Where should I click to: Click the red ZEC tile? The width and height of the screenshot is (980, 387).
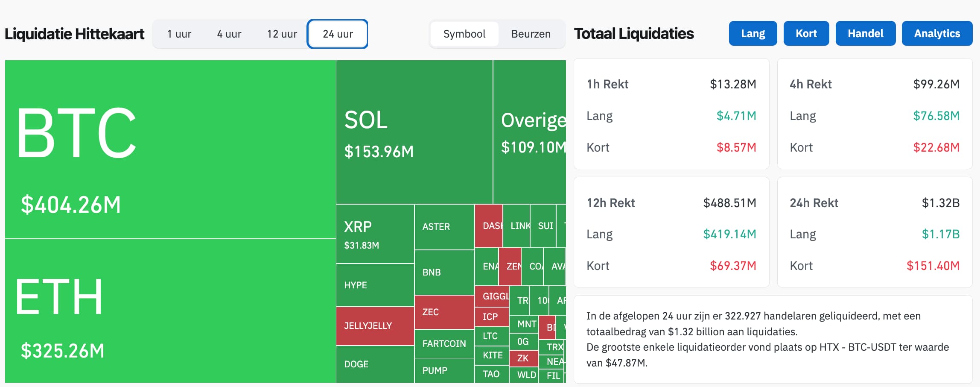[444, 312]
